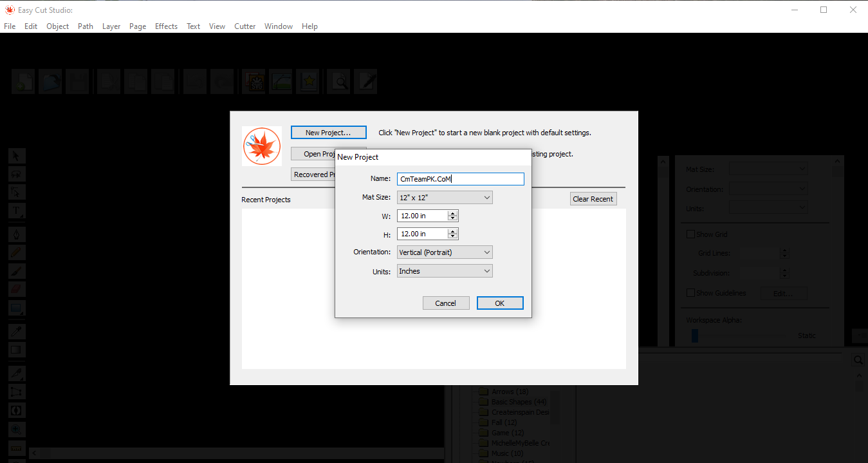Open the Mat Size dropdown in New Project
This screenshot has height=463, width=868.
pyautogui.click(x=445, y=198)
